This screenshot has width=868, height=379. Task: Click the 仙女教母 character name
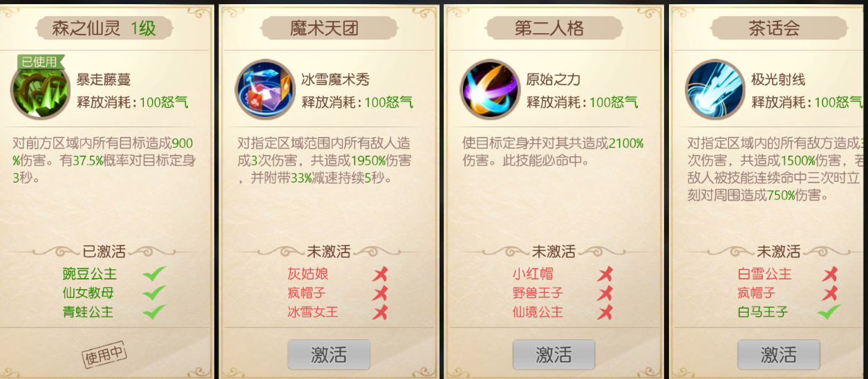coord(88,293)
